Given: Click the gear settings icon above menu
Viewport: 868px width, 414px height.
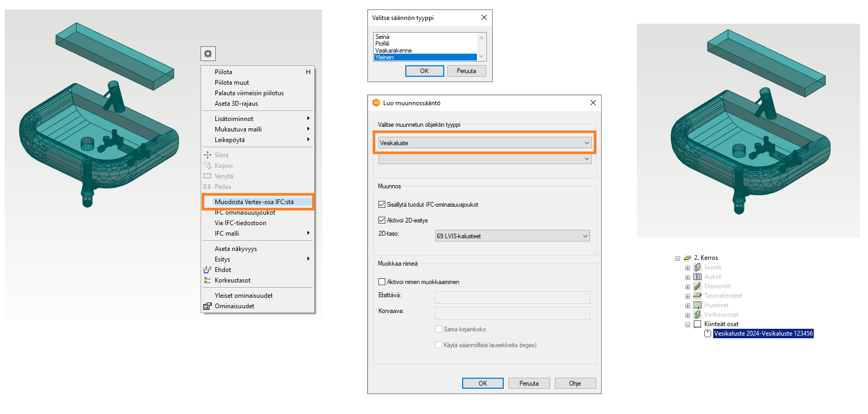Looking at the screenshot, I should click(208, 54).
